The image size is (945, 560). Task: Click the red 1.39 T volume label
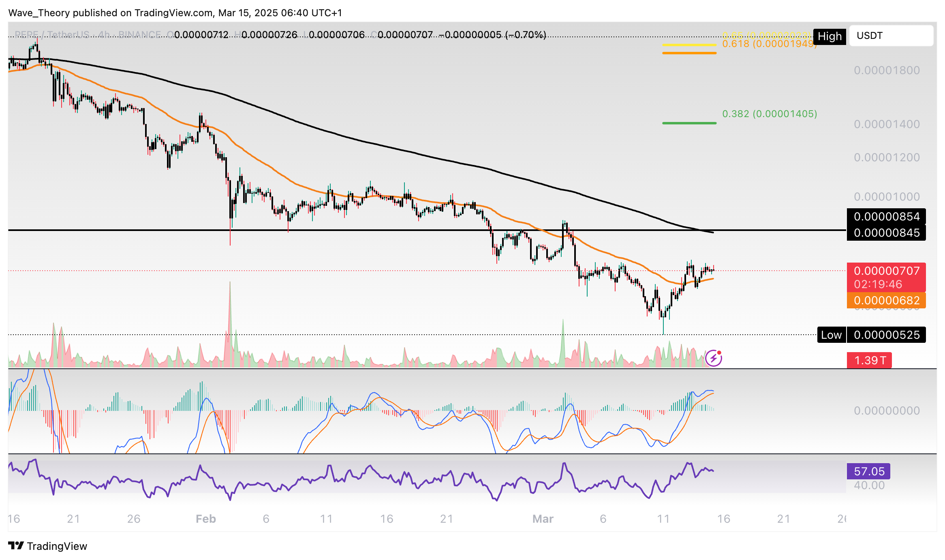(869, 360)
